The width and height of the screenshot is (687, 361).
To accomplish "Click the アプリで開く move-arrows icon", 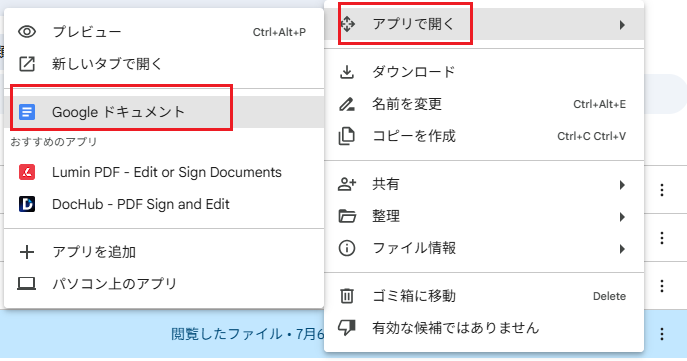I will [347, 24].
